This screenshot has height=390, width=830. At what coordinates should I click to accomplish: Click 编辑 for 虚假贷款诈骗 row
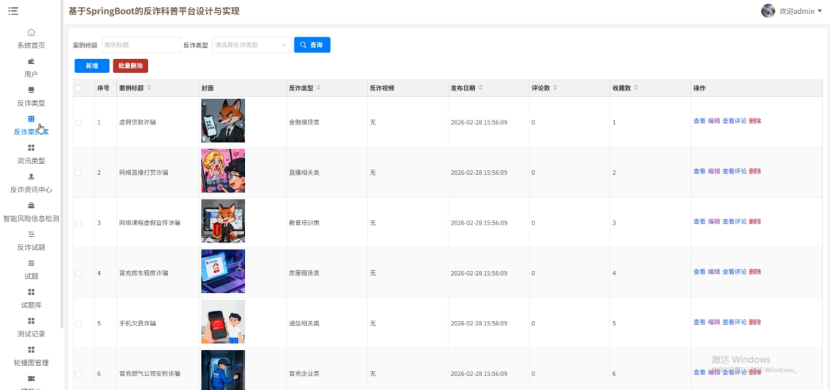[x=714, y=121]
